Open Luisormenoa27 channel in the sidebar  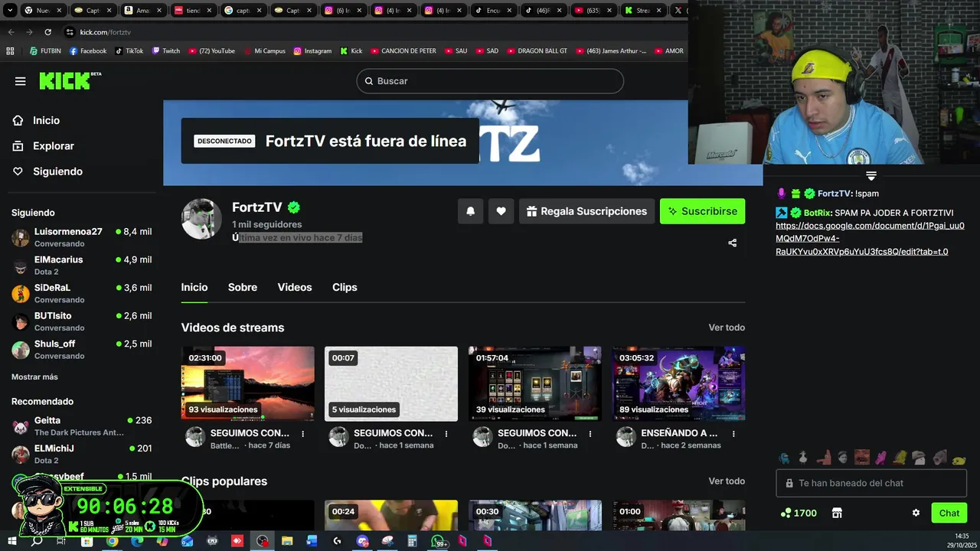(81, 236)
